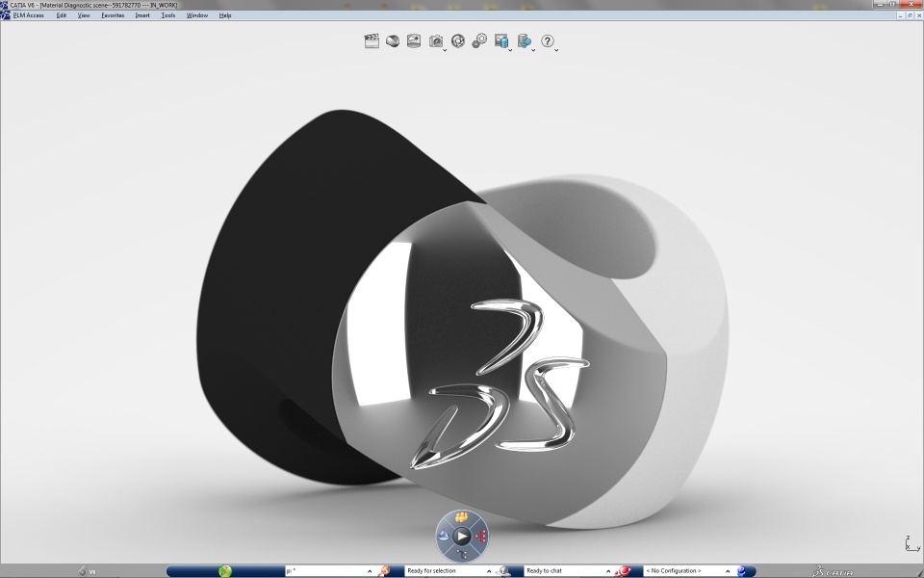Click the play button in compass center
Image resolution: width=924 pixels, height=578 pixels.
click(462, 537)
